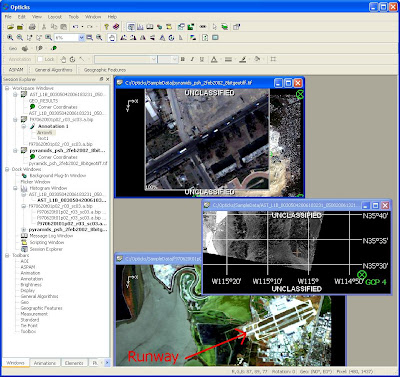
Task: Open the zoom percentage dropdown
Action: pyautogui.click(x=81, y=38)
